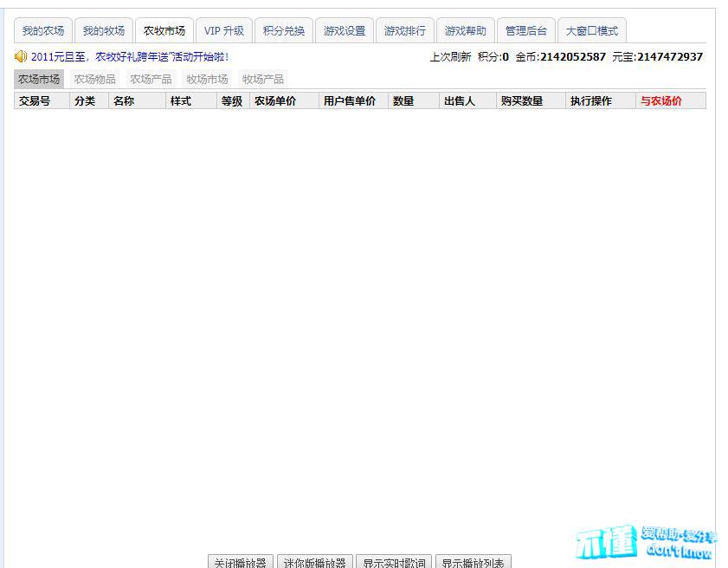Enter the 管理后台 tab
This screenshot has width=728, height=568.
526,31
